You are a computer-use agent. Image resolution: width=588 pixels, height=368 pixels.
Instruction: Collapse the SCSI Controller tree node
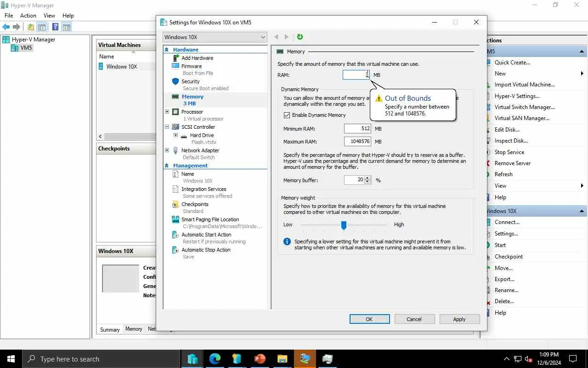click(x=167, y=127)
